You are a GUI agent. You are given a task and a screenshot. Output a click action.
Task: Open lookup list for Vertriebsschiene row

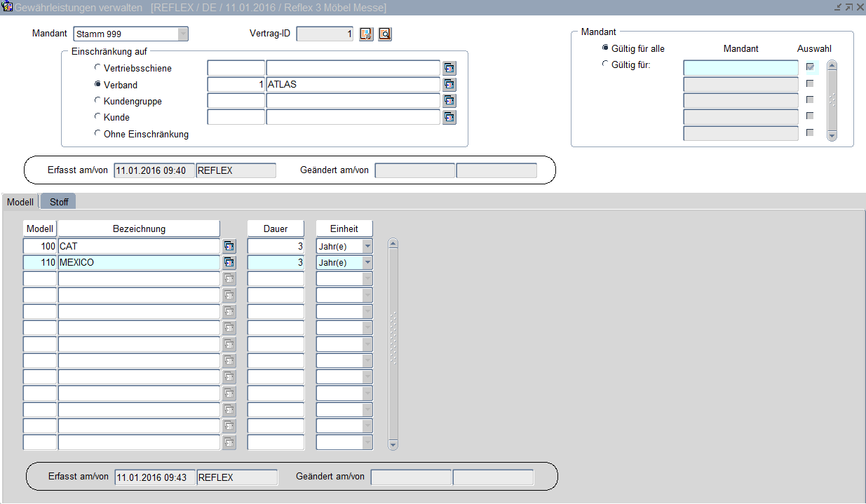click(449, 68)
